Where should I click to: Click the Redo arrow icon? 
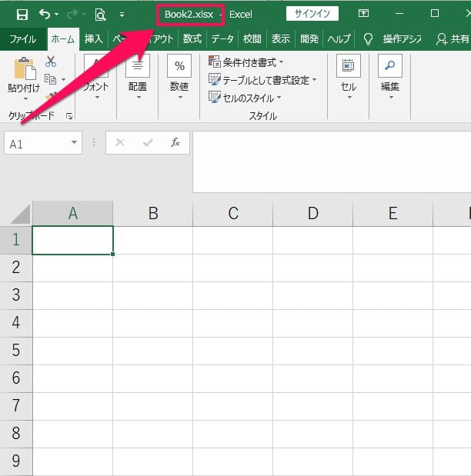(x=72, y=14)
